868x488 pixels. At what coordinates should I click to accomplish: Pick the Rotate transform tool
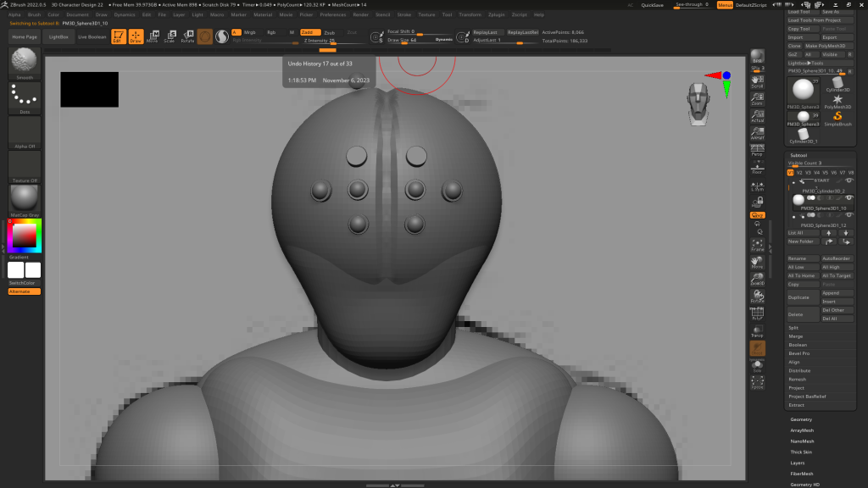coord(187,36)
